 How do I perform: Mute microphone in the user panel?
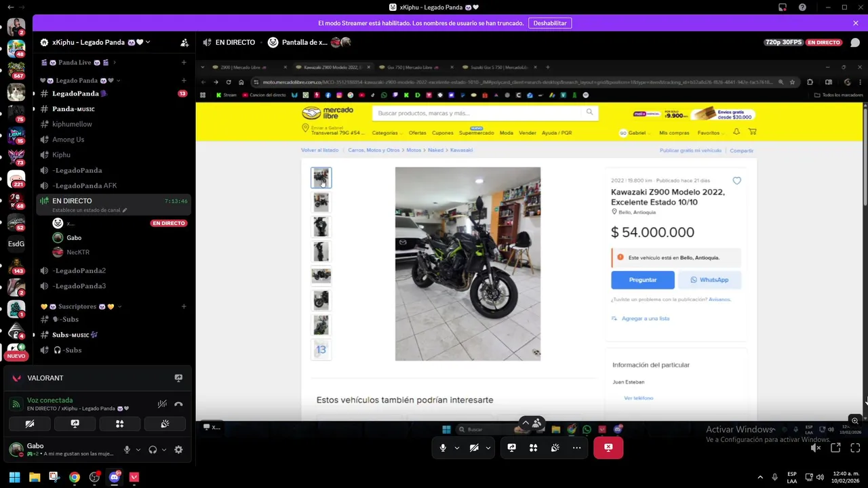127,449
